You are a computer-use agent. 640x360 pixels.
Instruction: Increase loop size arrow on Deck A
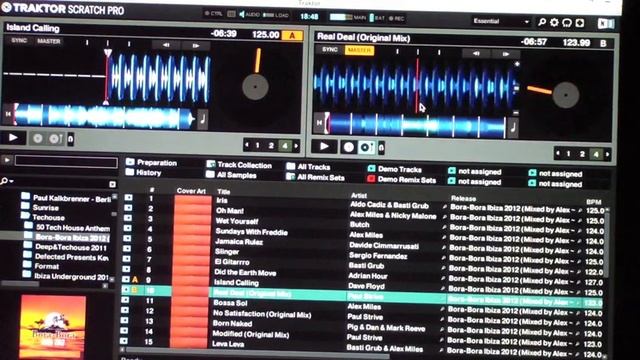tap(296, 146)
